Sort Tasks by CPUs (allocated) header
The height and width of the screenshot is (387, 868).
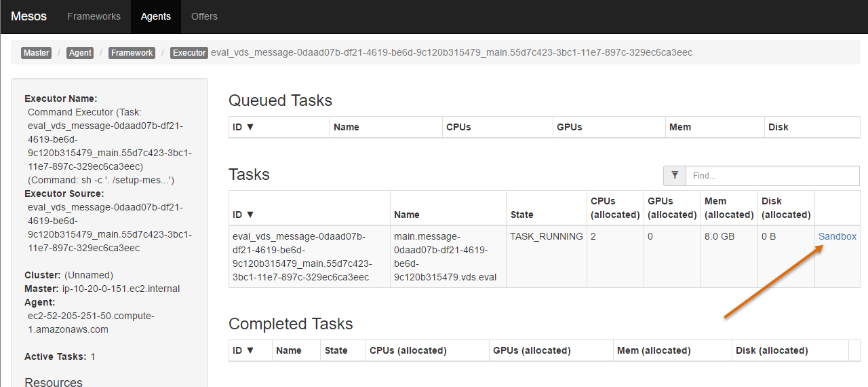coord(615,208)
